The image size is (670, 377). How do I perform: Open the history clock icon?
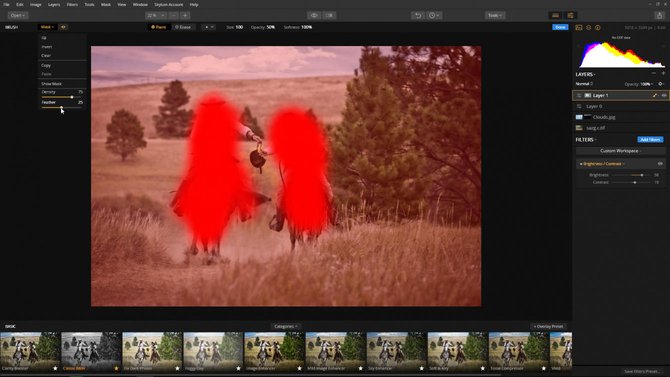[x=434, y=15]
